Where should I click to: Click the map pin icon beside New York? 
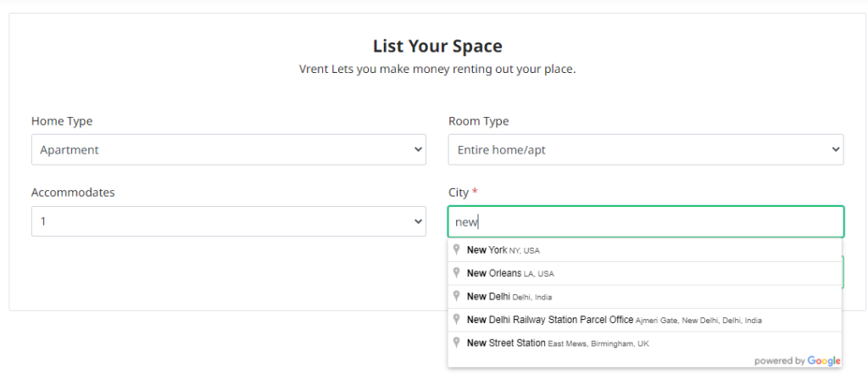[456, 249]
